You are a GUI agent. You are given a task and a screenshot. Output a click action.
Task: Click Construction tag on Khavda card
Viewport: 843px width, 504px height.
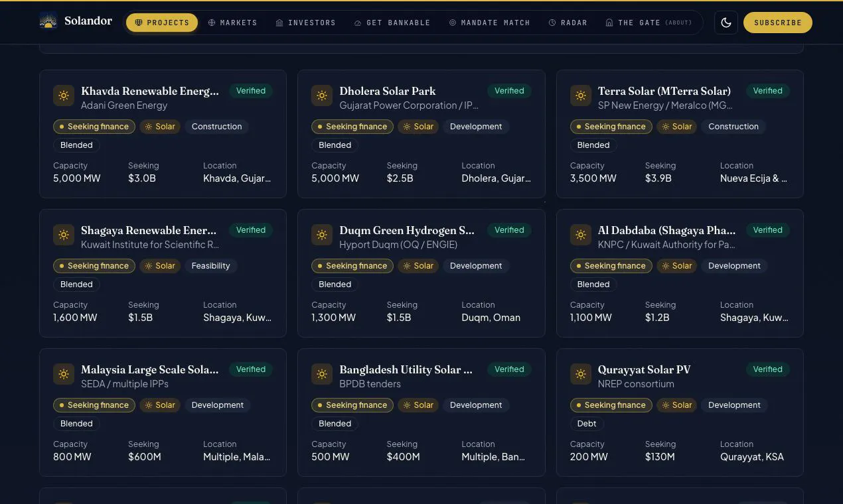coord(217,127)
